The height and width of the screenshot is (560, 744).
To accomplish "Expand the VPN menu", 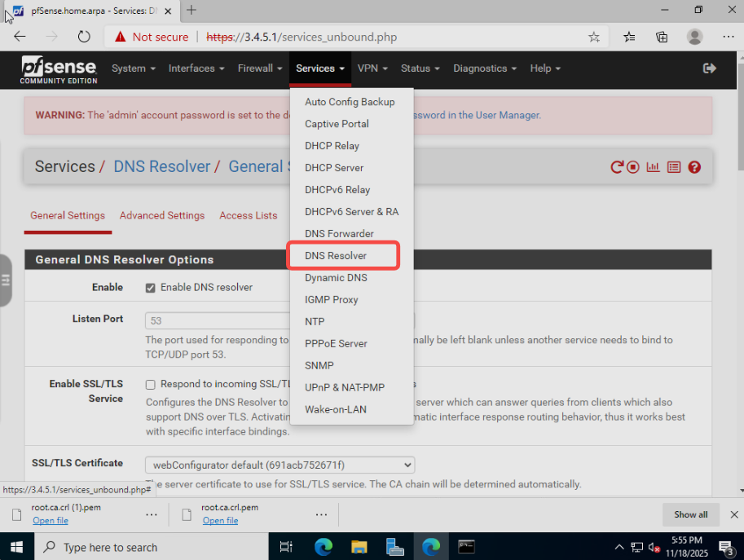I will coord(372,68).
